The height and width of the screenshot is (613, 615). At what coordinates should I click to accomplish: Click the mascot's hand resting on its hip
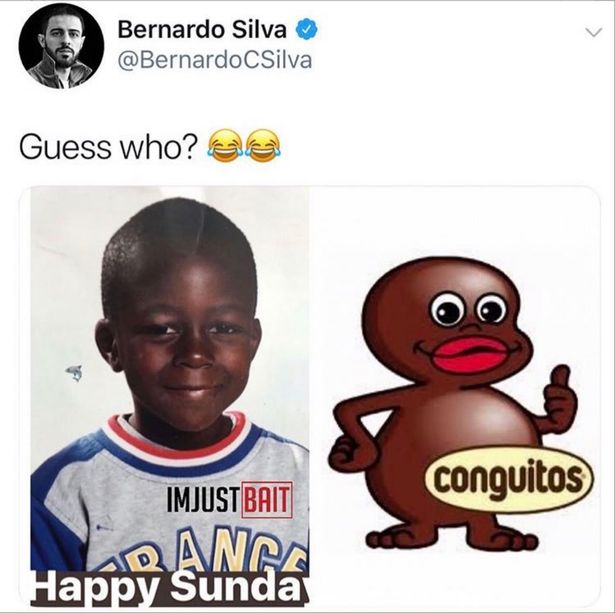tap(344, 453)
